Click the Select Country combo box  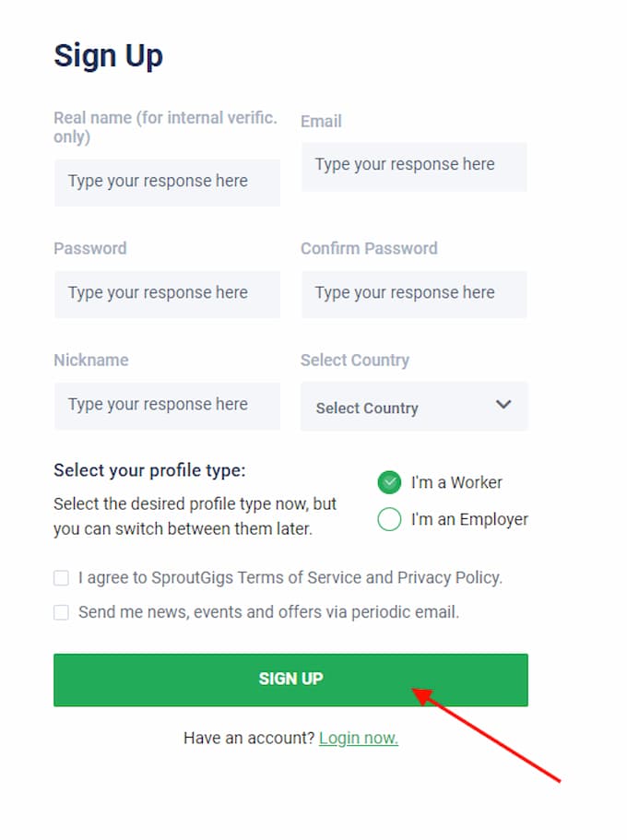[x=413, y=406]
